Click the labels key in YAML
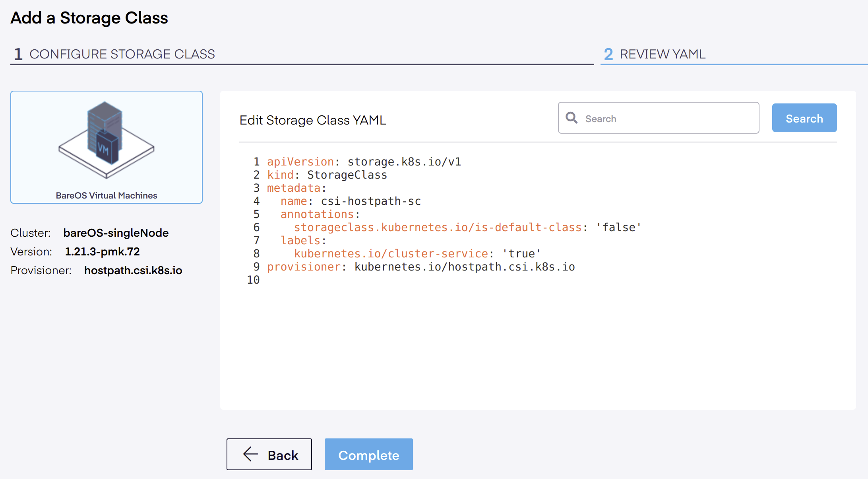The image size is (868, 479). pos(300,241)
